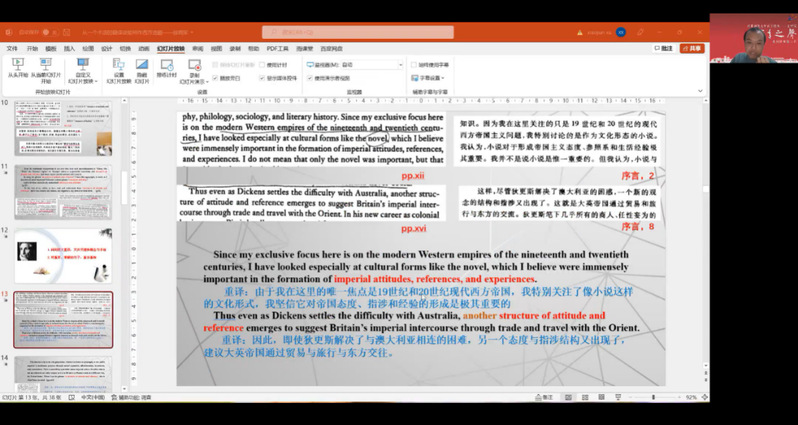Toggle the AutoSave switch

coord(48,32)
